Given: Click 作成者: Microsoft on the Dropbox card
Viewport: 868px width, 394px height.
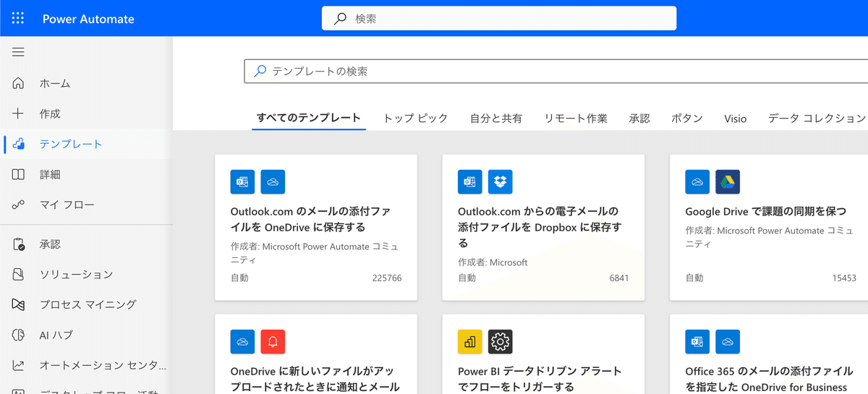Looking at the screenshot, I should (493, 262).
